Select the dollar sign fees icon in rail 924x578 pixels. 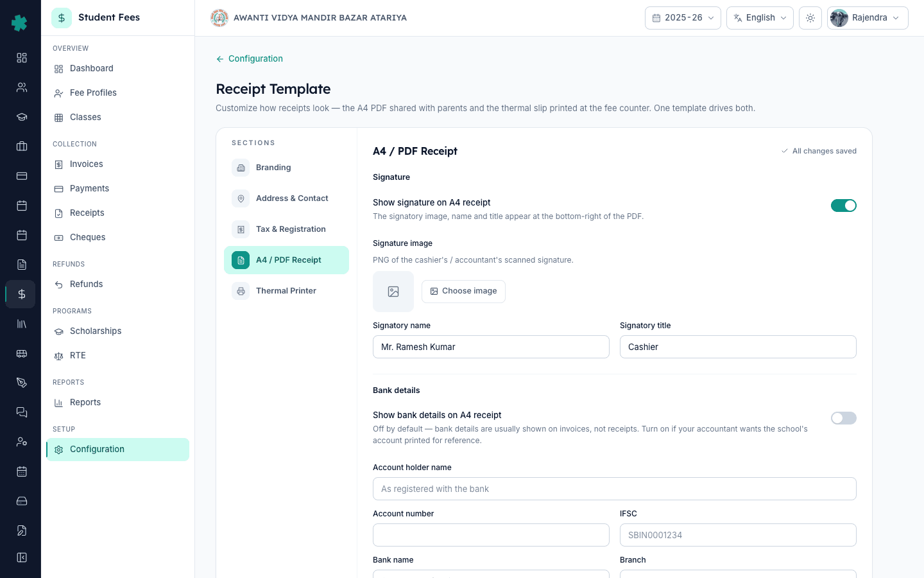coord(21,294)
